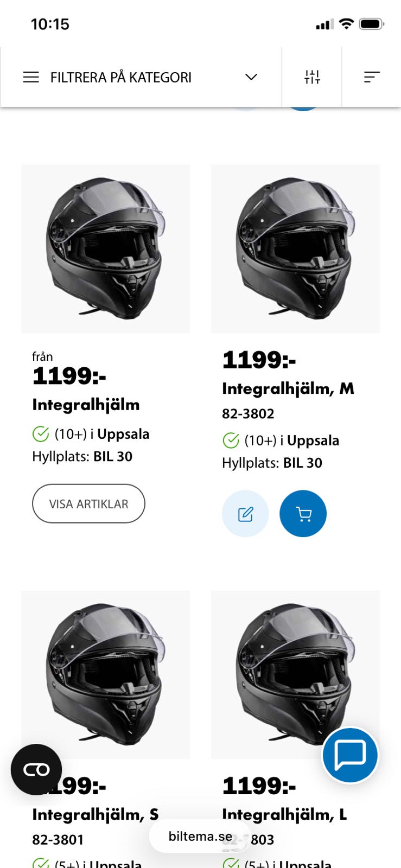Select the Filtrera på kategori menu label
Screen dimensions: 401x868
coord(121,78)
